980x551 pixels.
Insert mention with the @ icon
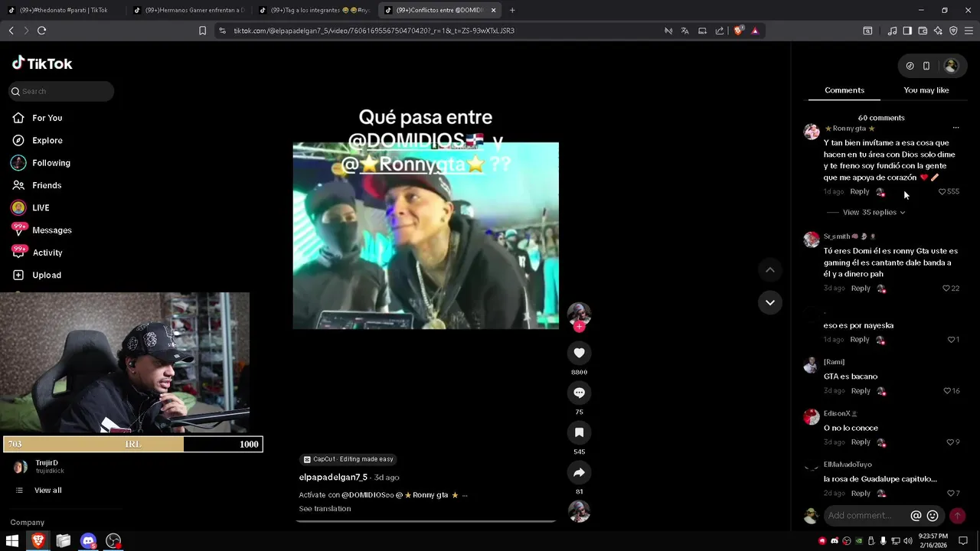pos(916,516)
